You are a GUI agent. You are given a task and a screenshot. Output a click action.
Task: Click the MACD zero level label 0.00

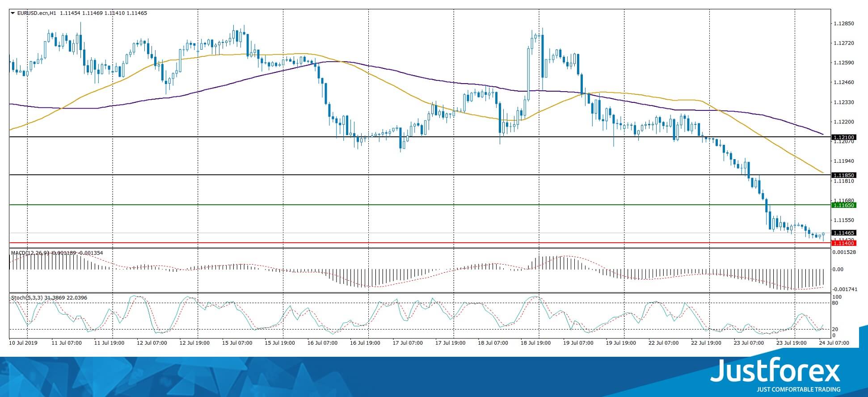[x=838, y=269]
